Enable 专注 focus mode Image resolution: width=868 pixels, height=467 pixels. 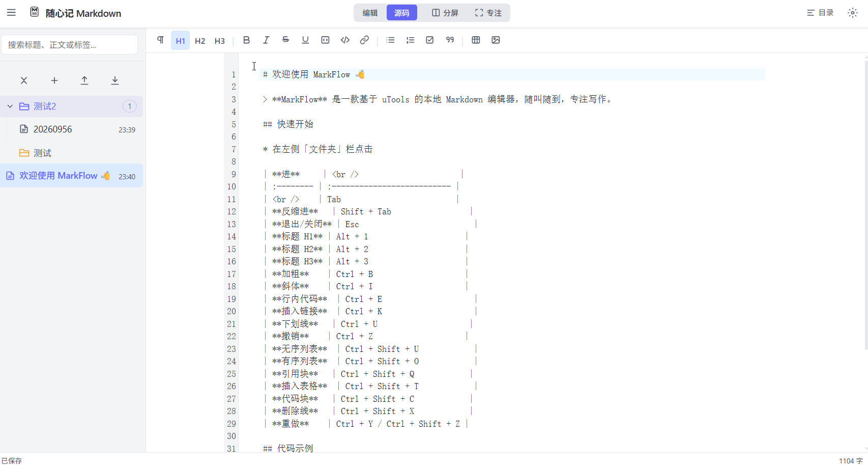click(488, 13)
